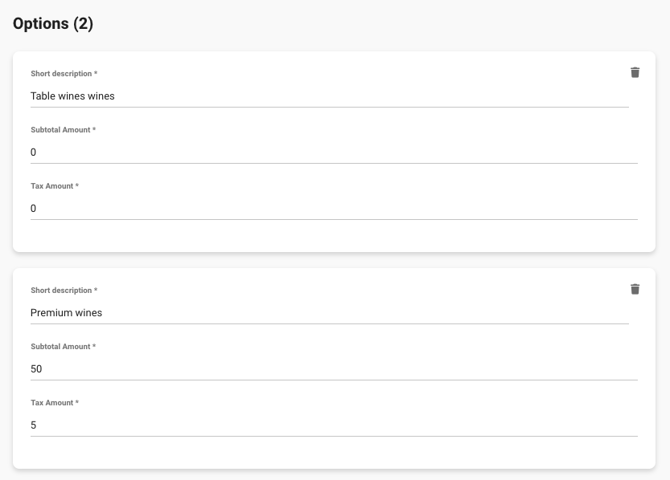Click the word 'Table' in the description
The image size is (670, 480).
pyautogui.click(x=43, y=96)
